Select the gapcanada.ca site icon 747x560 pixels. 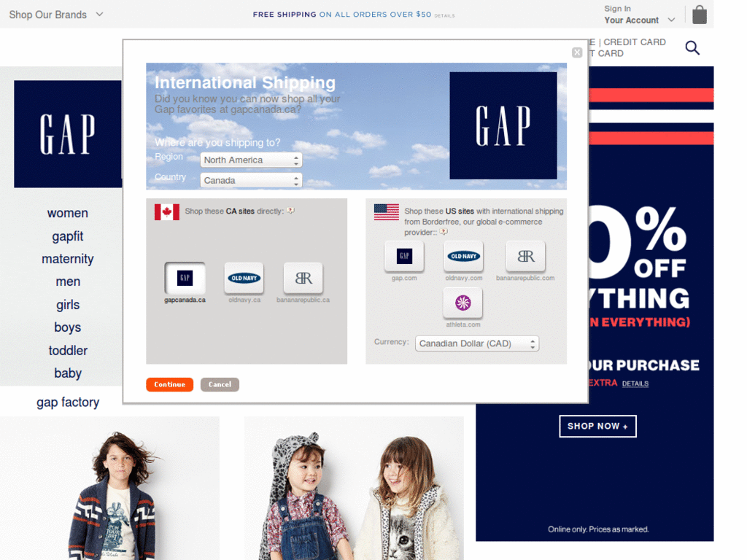pyautogui.click(x=185, y=278)
